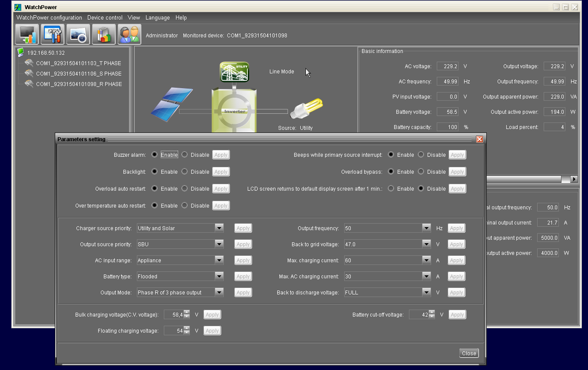Apply the Bulk charging voltage setting
The image size is (588, 370).
click(212, 314)
